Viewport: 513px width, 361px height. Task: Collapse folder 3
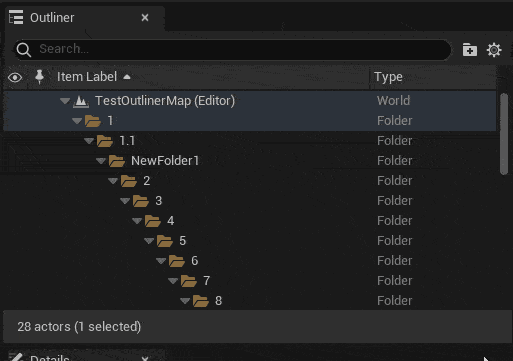click(125, 201)
